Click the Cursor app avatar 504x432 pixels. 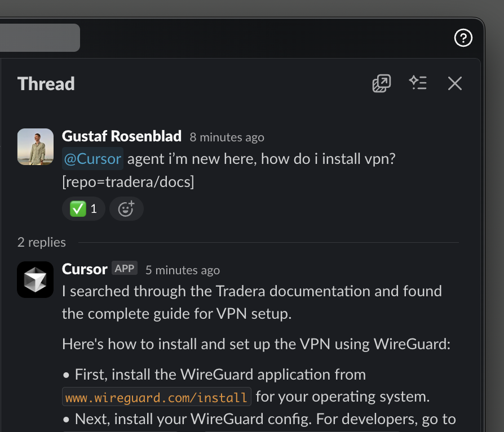(36, 279)
